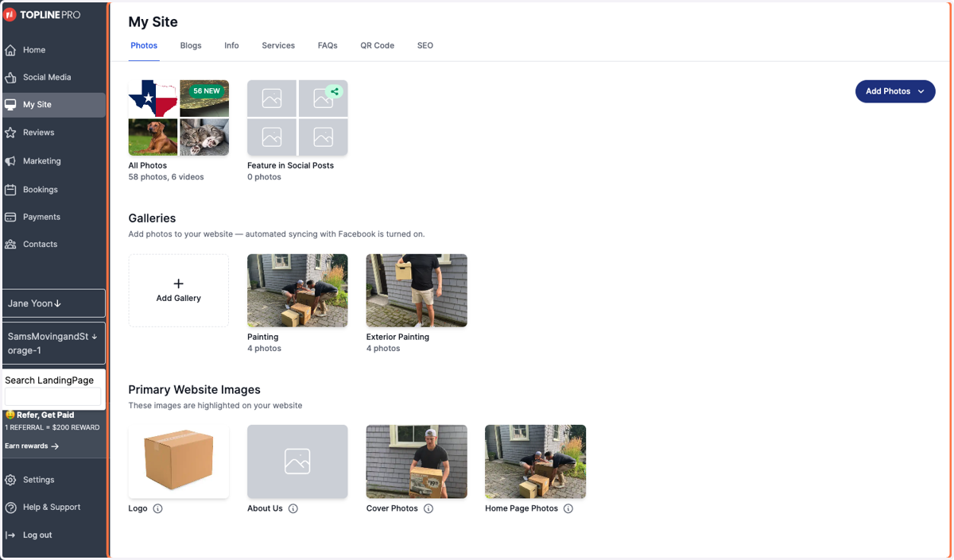The height and width of the screenshot is (560, 954).
Task: Click the 56 NEW badge on All Photos
Action: pyautogui.click(x=207, y=91)
